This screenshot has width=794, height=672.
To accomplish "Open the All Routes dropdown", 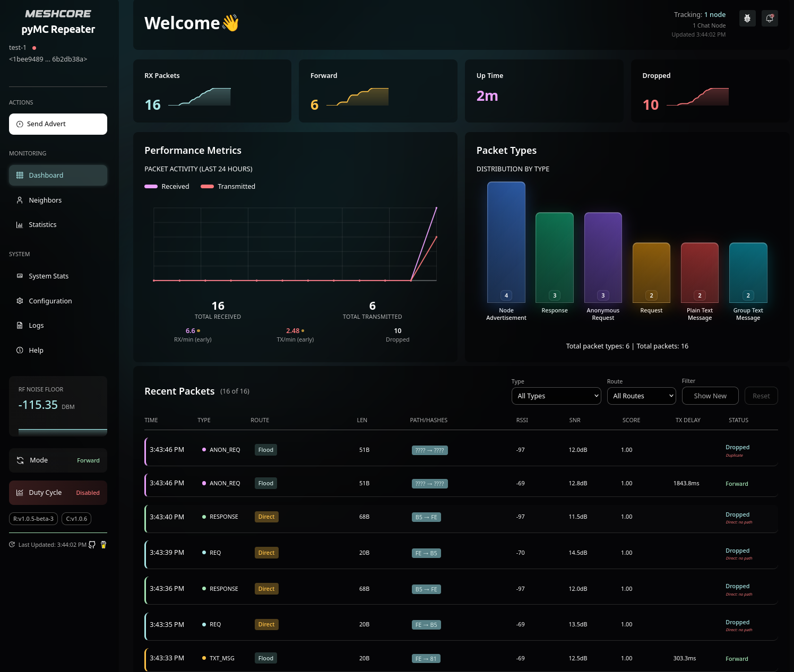I will pos(641,396).
